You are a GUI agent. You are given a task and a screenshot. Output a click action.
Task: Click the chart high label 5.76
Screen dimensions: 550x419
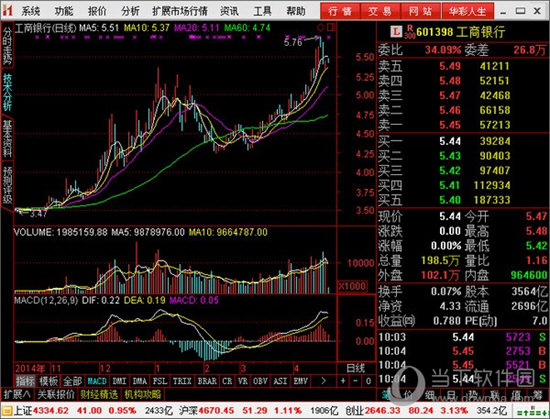click(293, 42)
